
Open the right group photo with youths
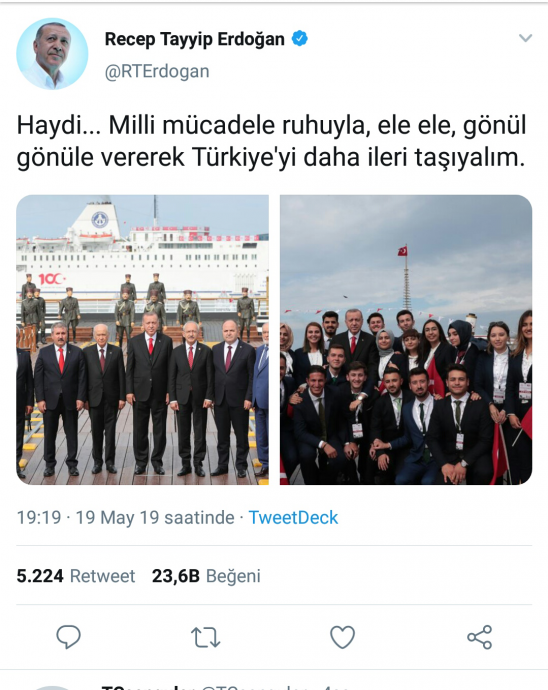(406, 340)
